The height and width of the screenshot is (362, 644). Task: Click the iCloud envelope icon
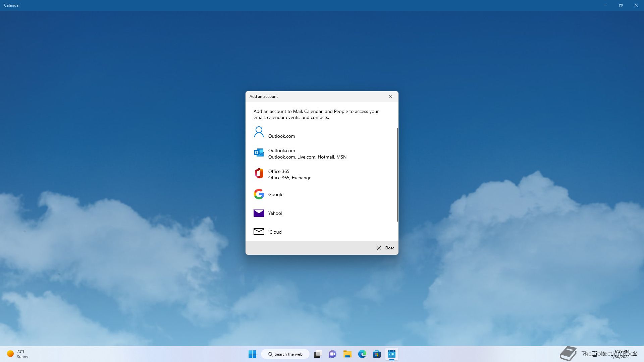tap(259, 232)
